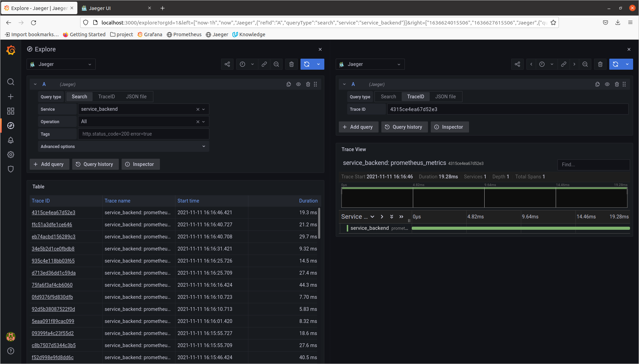Focus Find field in Trace View
This screenshot has width=639, height=364.
click(593, 165)
